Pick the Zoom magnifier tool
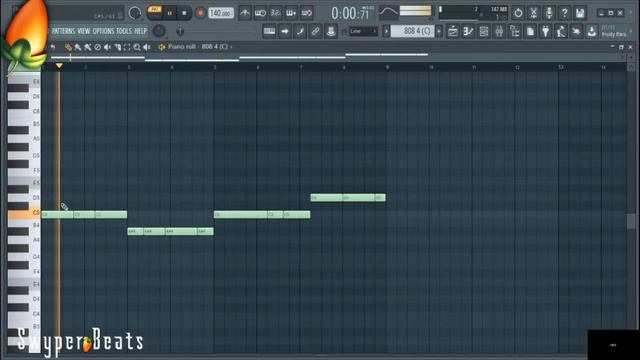Image resolution: width=640 pixels, height=360 pixels. point(137,47)
